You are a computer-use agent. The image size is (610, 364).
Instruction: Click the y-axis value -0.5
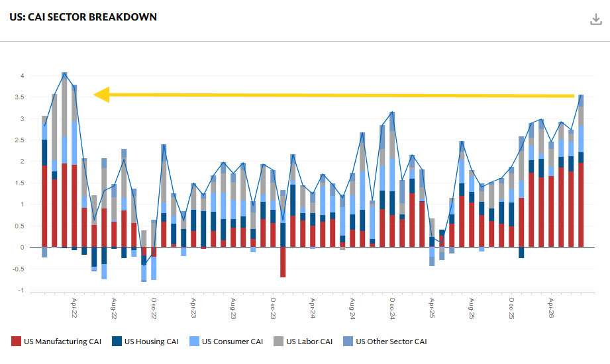pyautogui.click(x=19, y=269)
